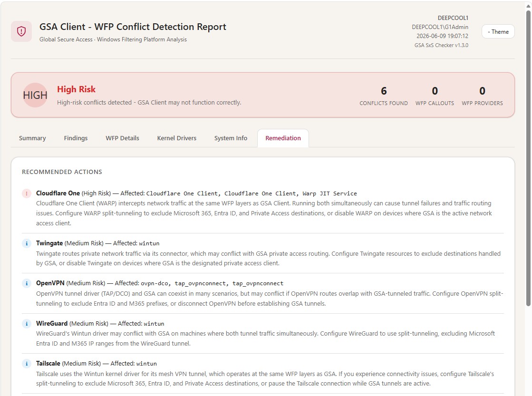Click the shield alert icon beside report title

coord(21,31)
